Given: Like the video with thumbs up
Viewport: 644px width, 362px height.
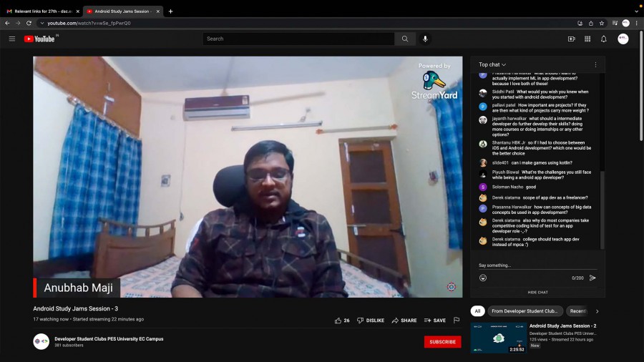Looking at the screenshot, I should pos(338,321).
